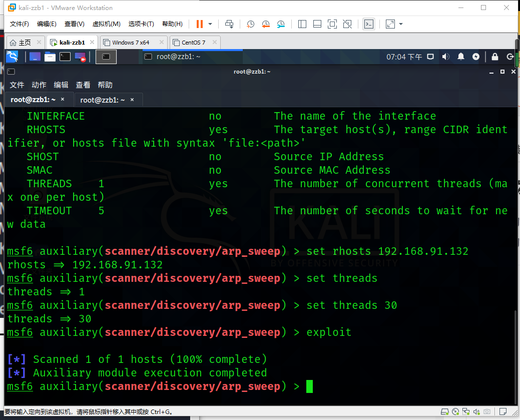Open the Snapshot Manager toolbar icon

[x=281, y=24]
